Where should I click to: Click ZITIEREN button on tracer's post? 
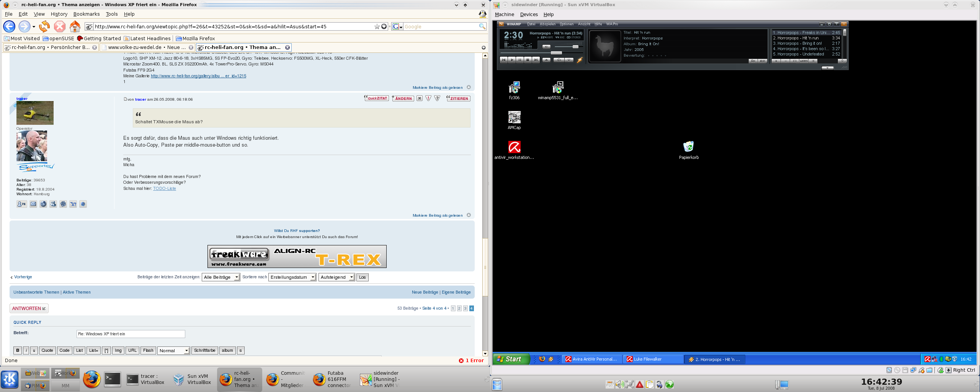pos(458,98)
